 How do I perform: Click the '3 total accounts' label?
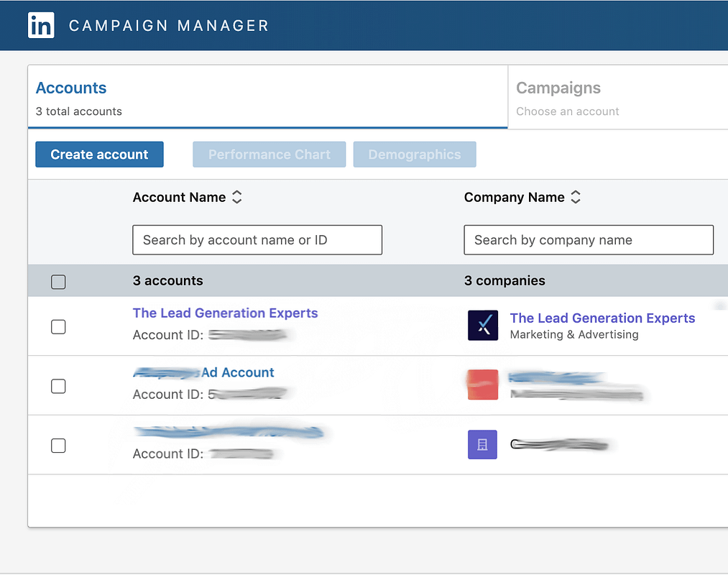point(79,111)
